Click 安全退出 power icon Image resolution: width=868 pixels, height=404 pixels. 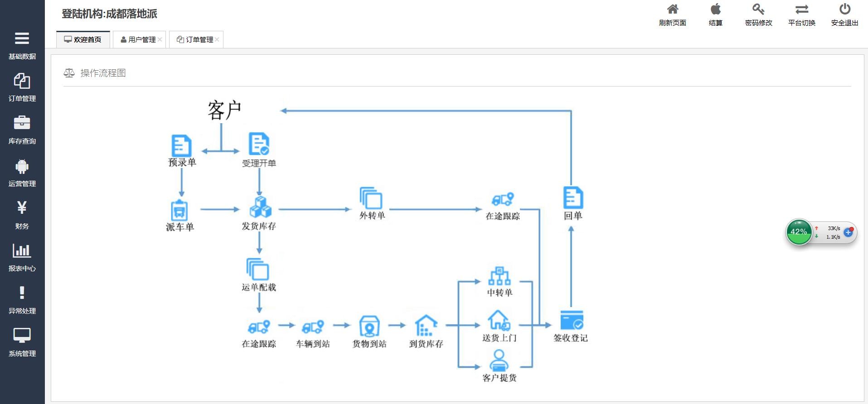844,9
